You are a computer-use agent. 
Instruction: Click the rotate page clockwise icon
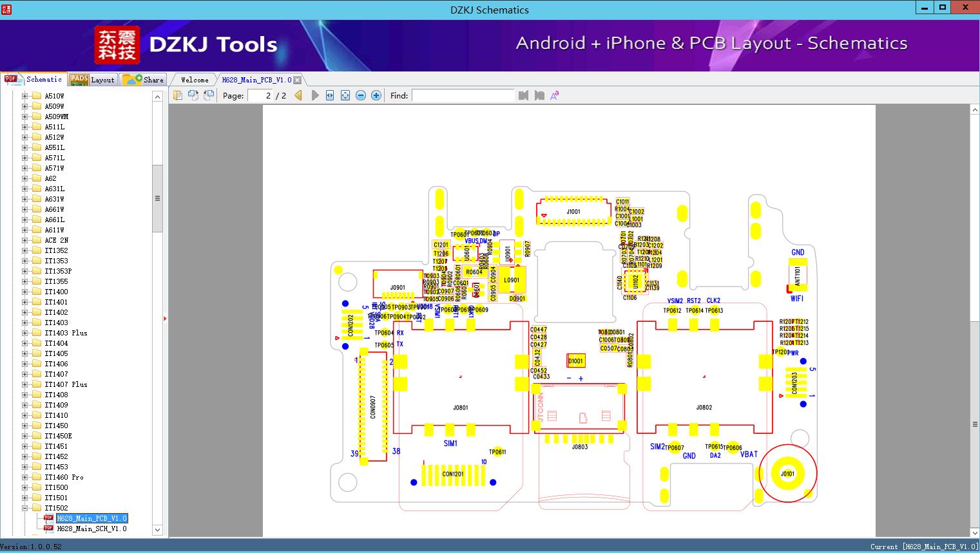193,95
